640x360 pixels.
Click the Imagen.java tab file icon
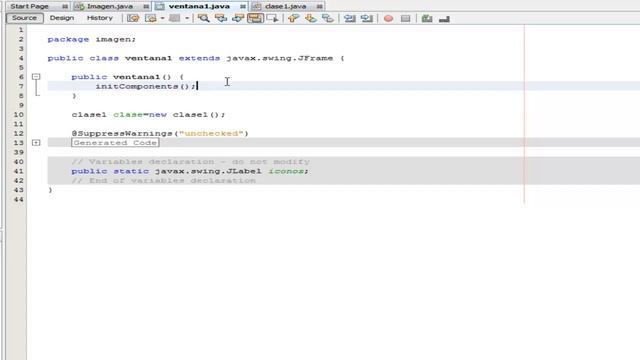point(80,7)
